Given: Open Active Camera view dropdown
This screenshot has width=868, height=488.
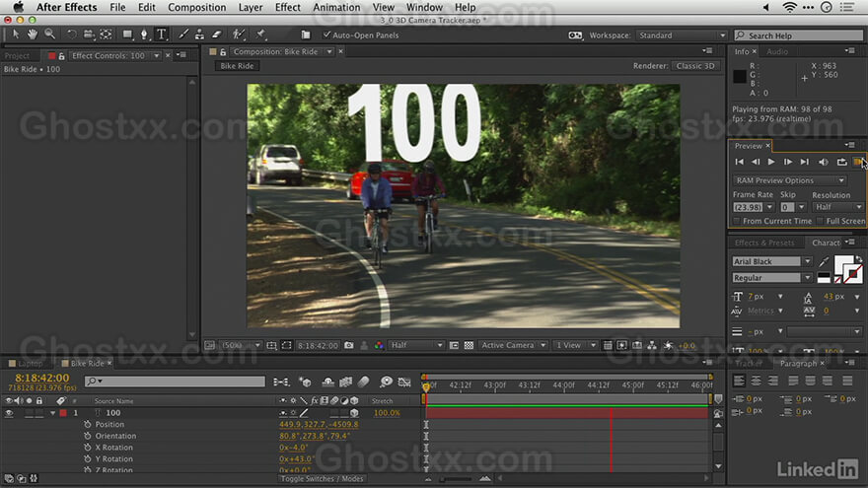Looking at the screenshot, I should pyautogui.click(x=513, y=345).
